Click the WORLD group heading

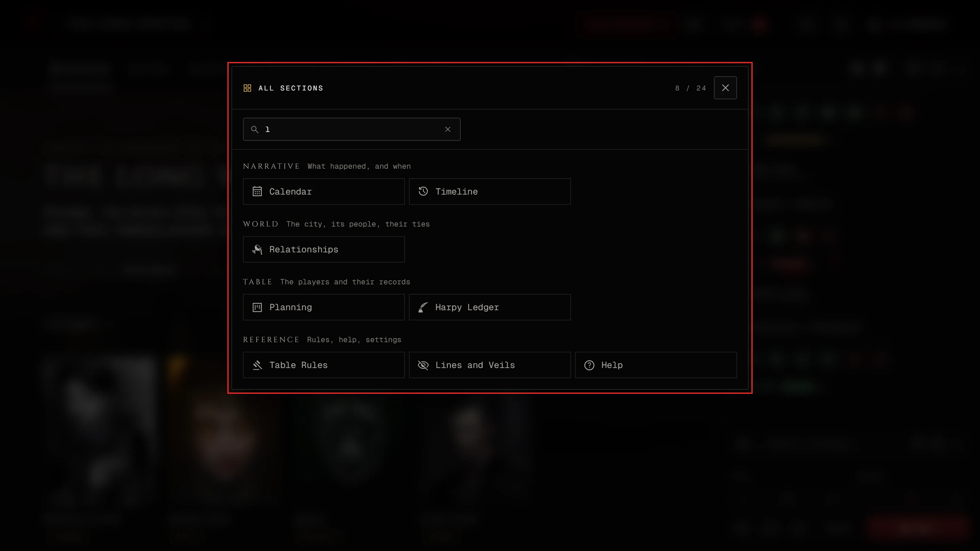(x=261, y=224)
